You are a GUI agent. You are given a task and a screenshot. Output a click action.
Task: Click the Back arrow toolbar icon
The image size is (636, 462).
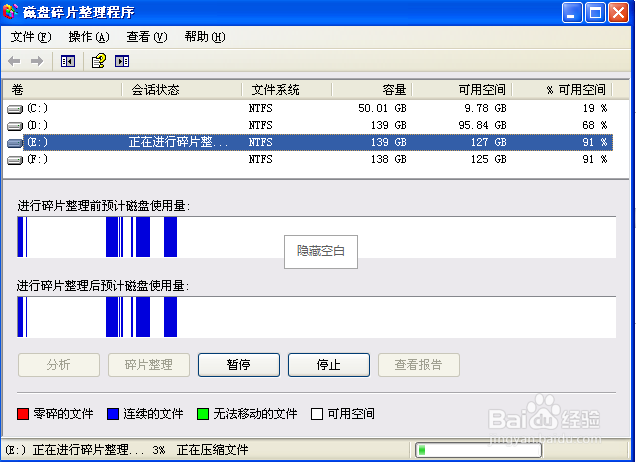(14, 61)
